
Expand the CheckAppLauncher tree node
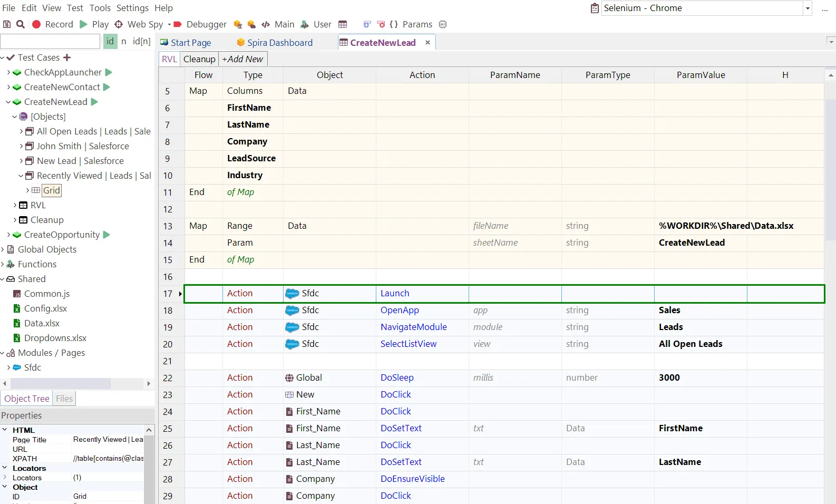pyautogui.click(x=8, y=72)
